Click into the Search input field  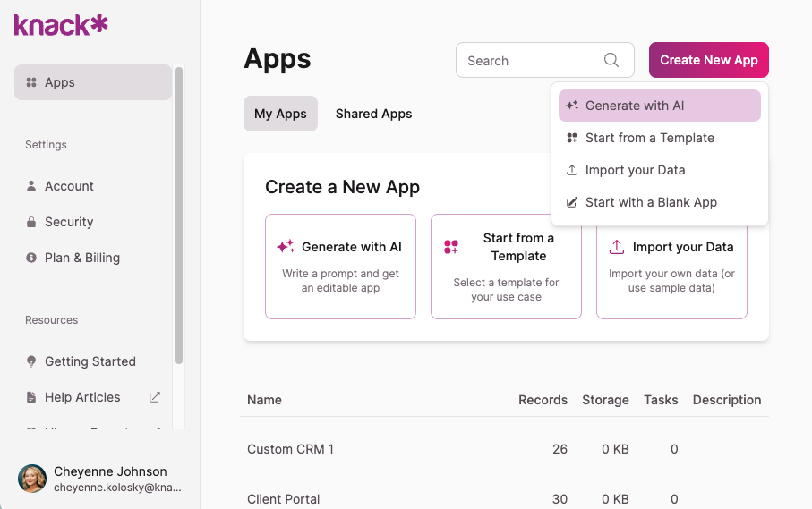[528, 60]
